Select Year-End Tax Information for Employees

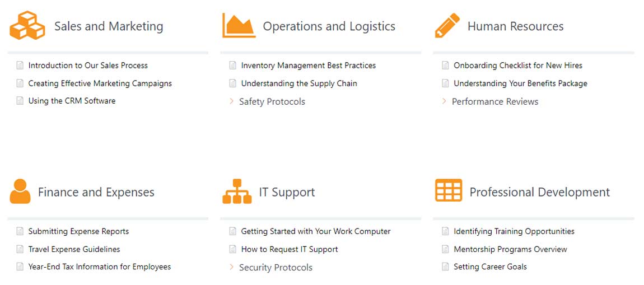(x=99, y=267)
